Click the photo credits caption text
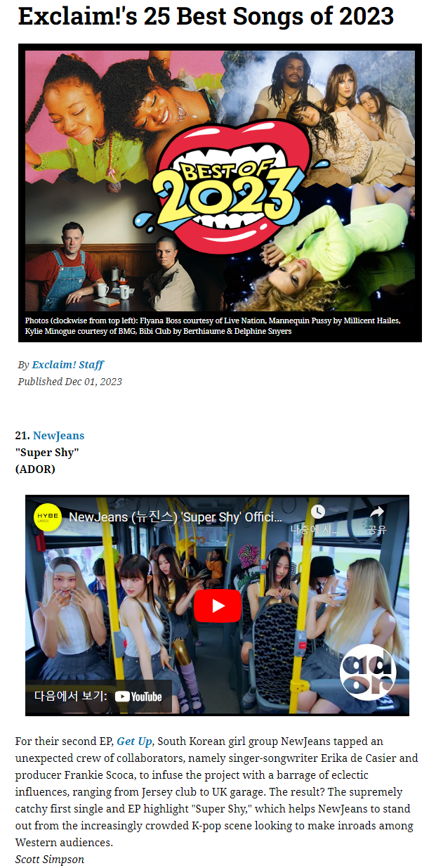 (x=213, y=325)
